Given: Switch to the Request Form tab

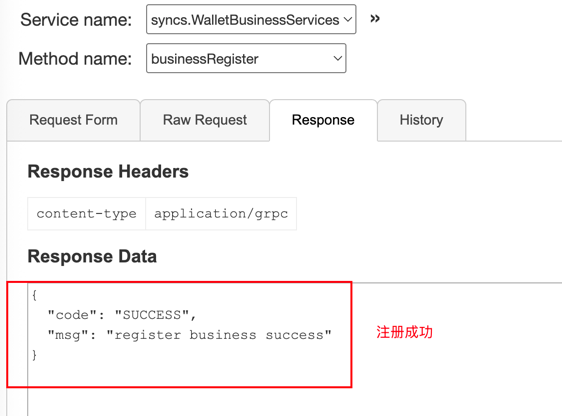Looking at the screenshot, I should (x=73, y=120).
